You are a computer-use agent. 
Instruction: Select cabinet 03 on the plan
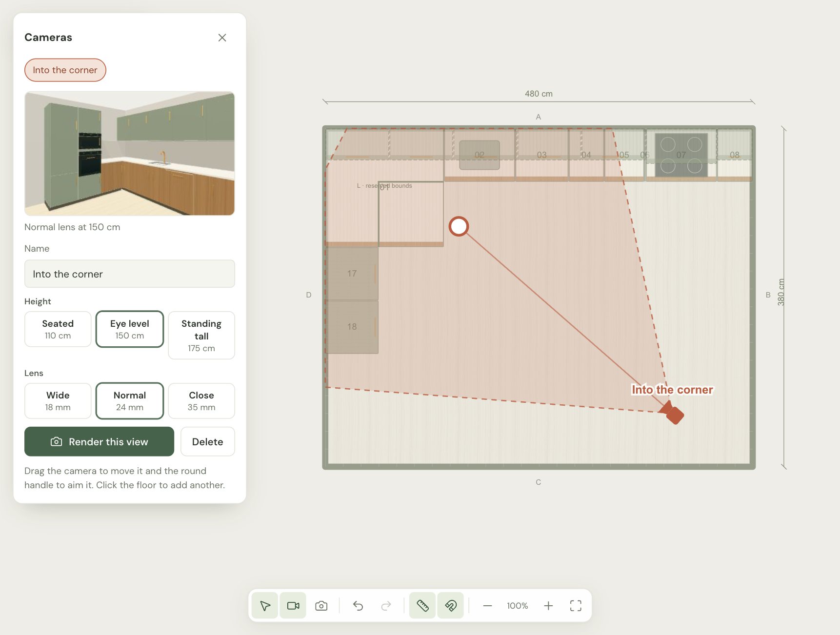coord(542,155)
